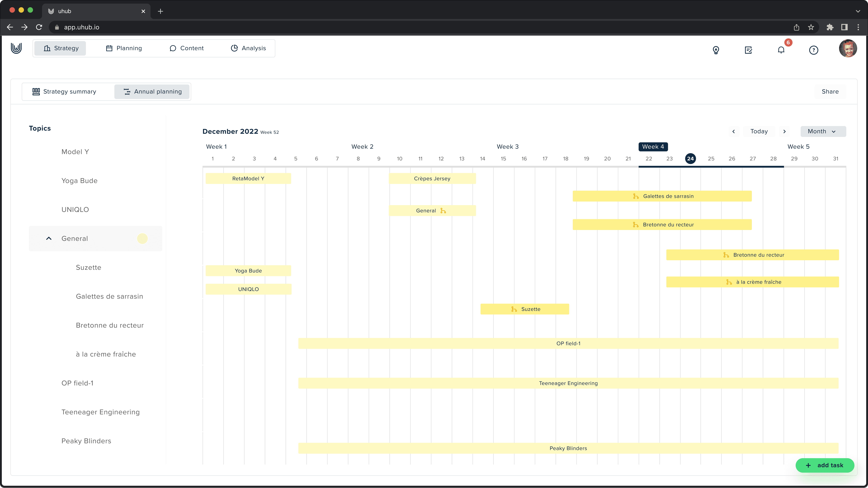The image size is (868, 488).
Task: Collapse the General topic group
Action: [49, 238]
